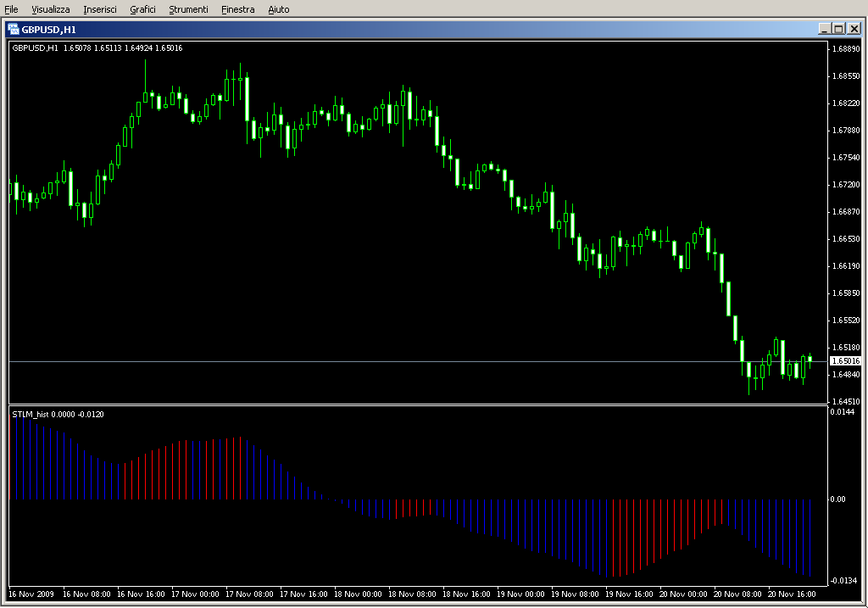
Task: Open the Grafici menu
Action: pos(142,9)
